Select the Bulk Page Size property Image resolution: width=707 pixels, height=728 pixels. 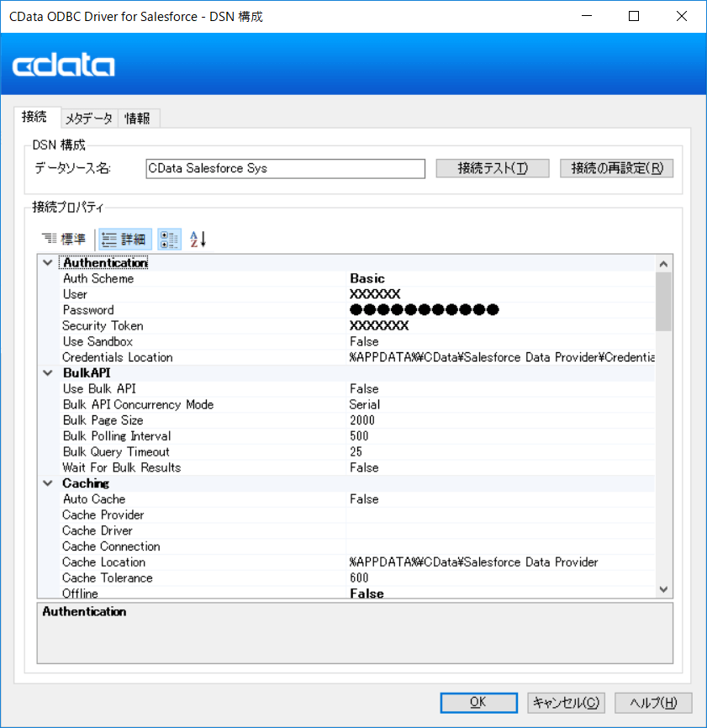tap(357, 420)
